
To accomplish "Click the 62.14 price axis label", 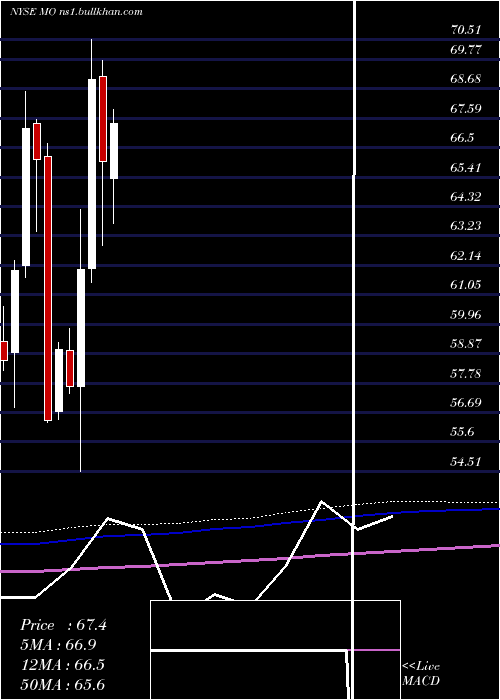I will pos(466,256).
